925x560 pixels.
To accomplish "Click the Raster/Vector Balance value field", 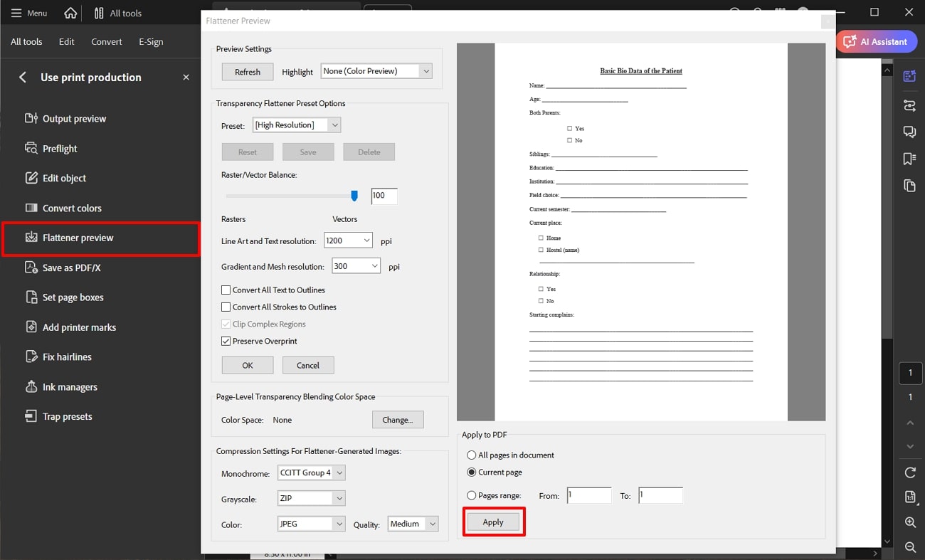I will pyautogui.click(x=384, y=196).
